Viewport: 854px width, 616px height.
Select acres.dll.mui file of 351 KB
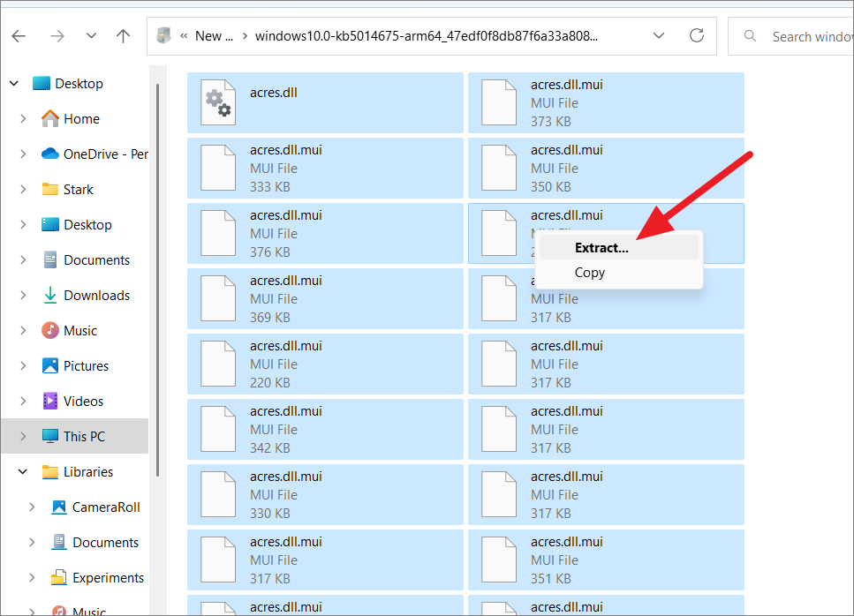point(606,560)
